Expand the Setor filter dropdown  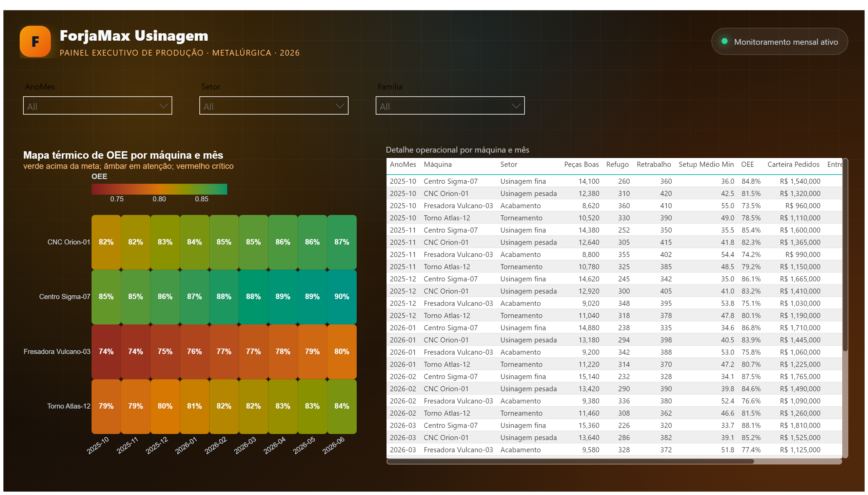point(274,106)
